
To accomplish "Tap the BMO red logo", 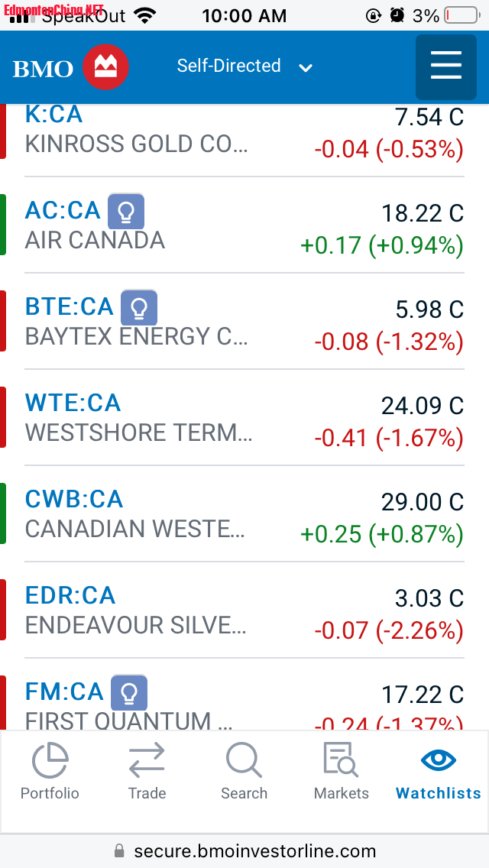I will point(105,67).
